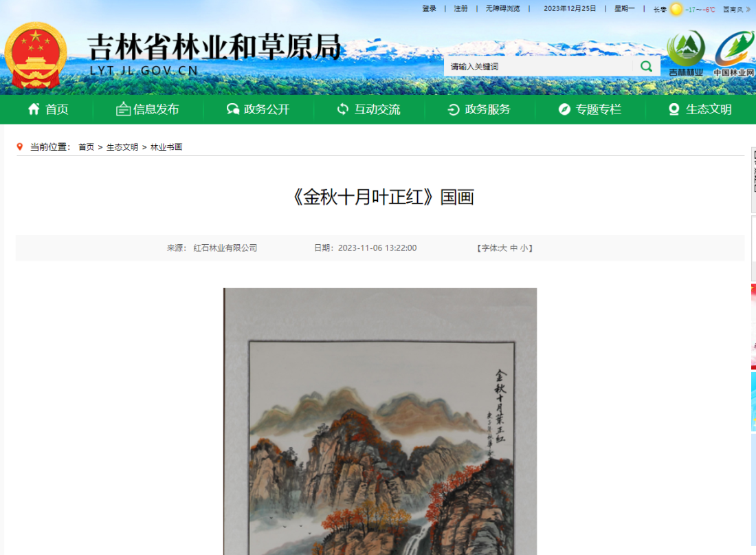This screenshot has height=555, width=756.
Task: Open the 专题专栏 menu item
Action: pos(590,109)
